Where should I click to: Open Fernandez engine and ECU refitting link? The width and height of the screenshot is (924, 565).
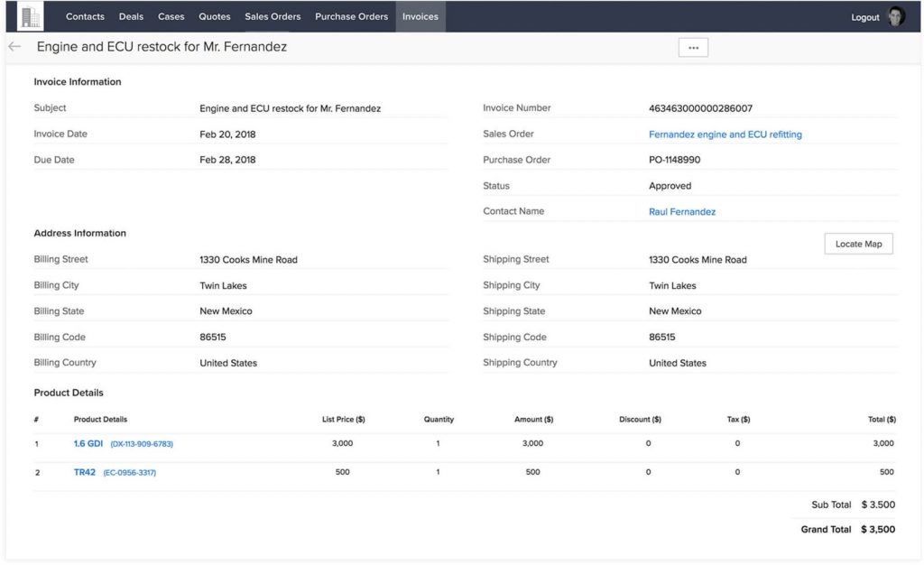point(725,134)
